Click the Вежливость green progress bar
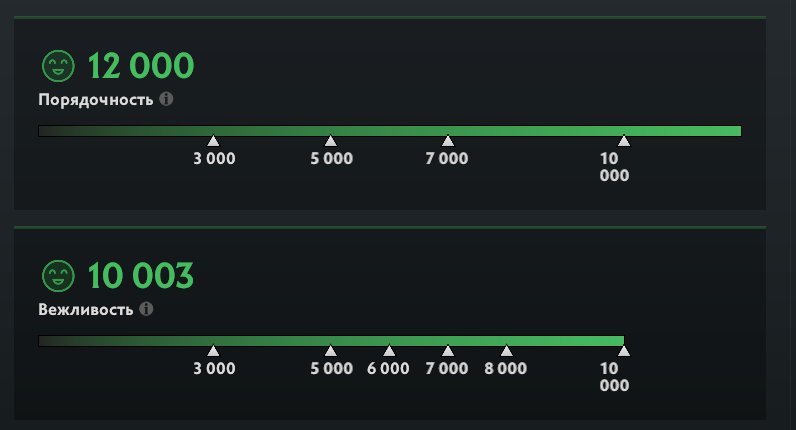Image resolution: width=796 pixels, height=430 pixels. tap(330, 340)
